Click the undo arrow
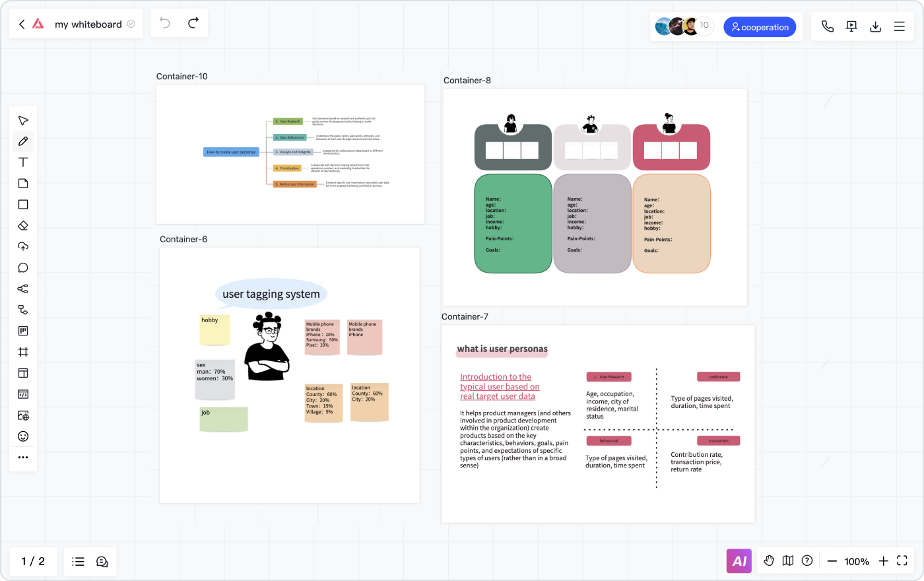The image size is (924, 581). pos(165,24)
